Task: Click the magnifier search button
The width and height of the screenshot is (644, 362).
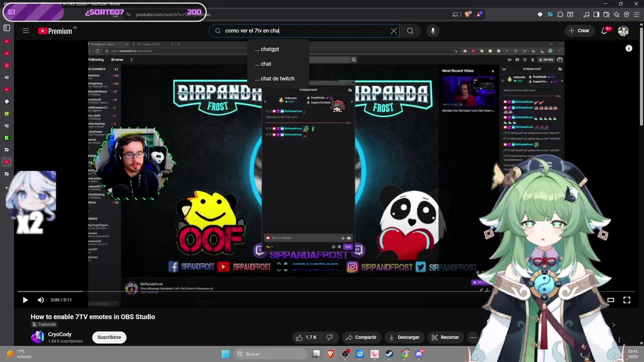Action: tap(410, 31)
